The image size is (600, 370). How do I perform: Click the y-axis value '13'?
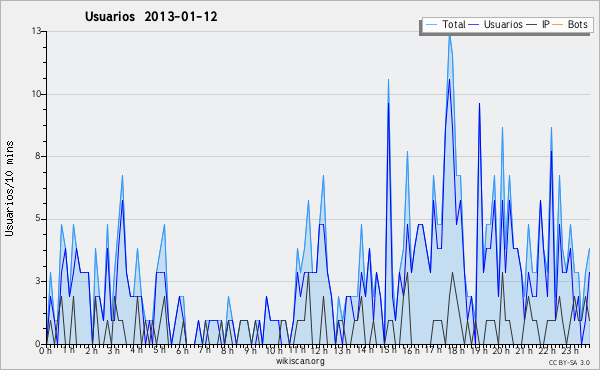(37, 31)
